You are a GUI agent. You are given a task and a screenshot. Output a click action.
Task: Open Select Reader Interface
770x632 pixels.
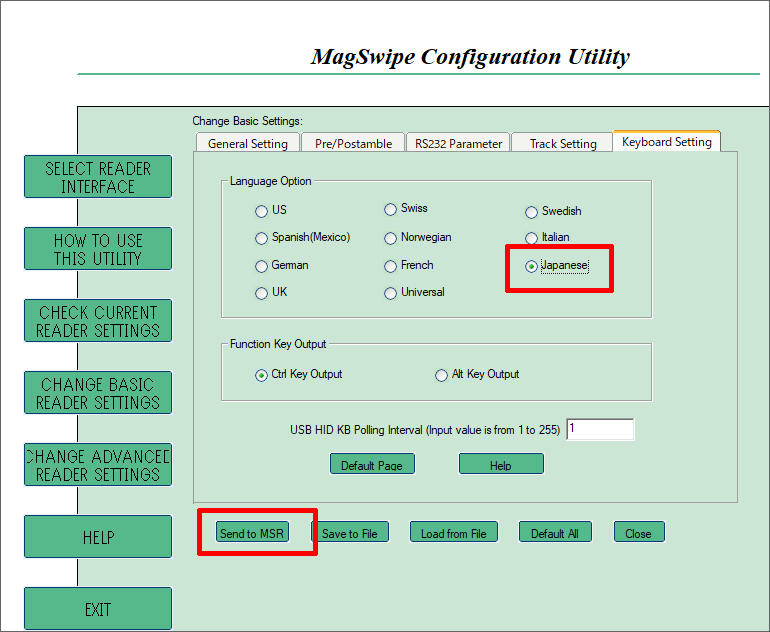point(98,177)
